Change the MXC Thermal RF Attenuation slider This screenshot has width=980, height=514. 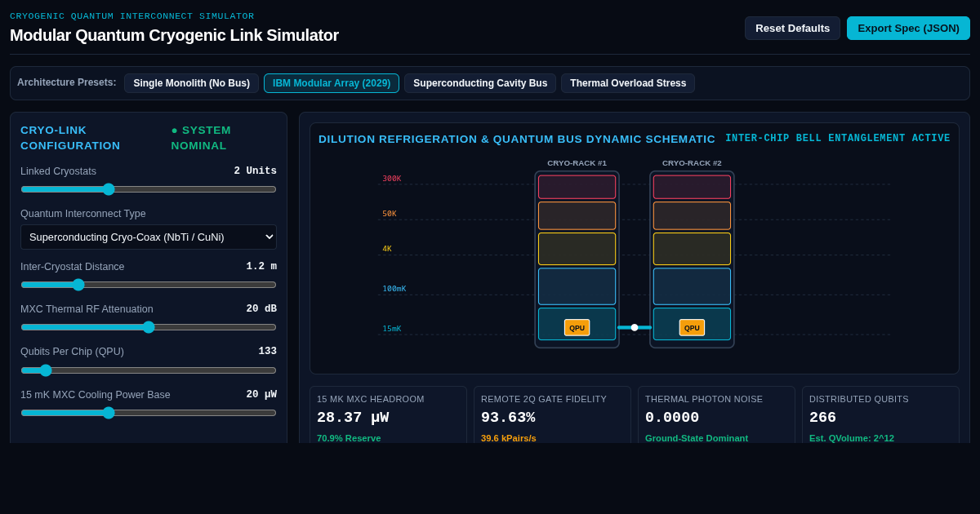[149, 327]
